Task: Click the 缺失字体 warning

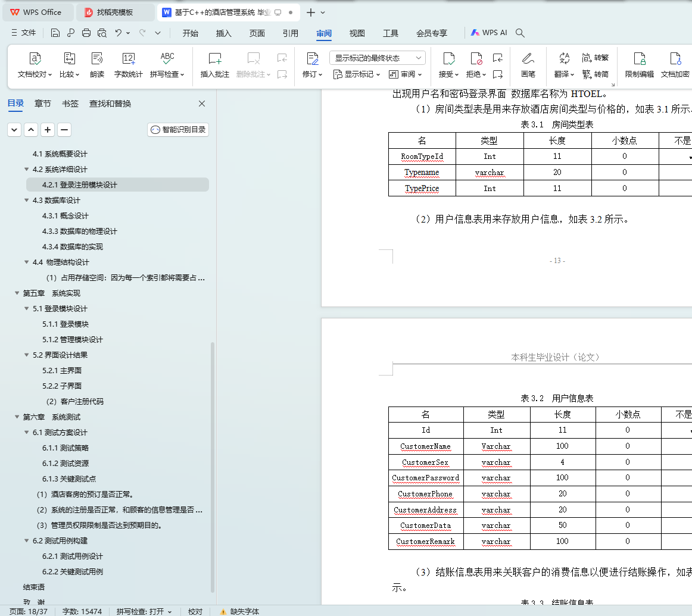Action: point(239,612)
